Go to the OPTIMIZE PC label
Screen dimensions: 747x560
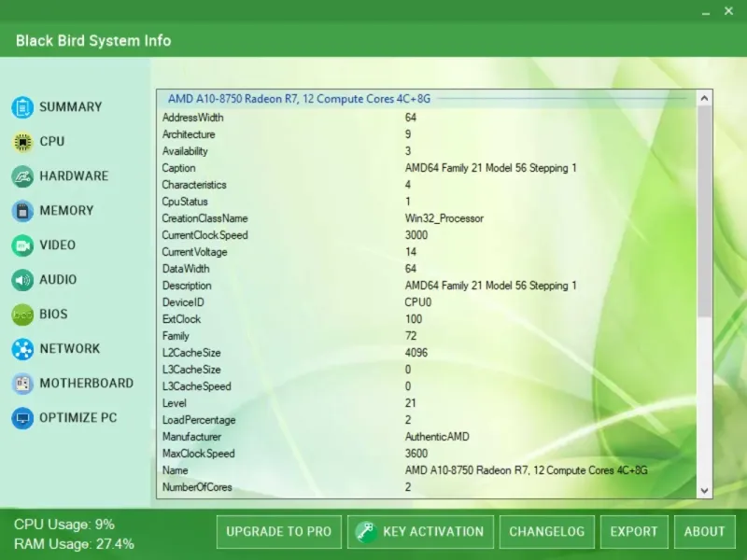78,418
